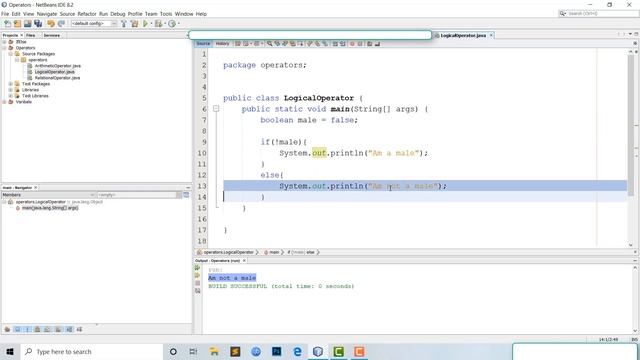Click the Save All toolbar icon
The height and width of the screenshot is (360, 640).
coord(38,24)
